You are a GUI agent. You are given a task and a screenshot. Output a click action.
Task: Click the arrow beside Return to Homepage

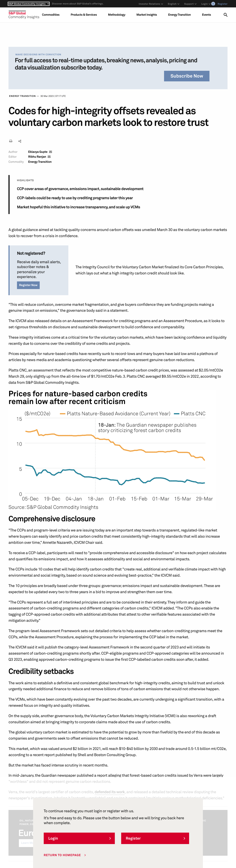pos(85,855)
